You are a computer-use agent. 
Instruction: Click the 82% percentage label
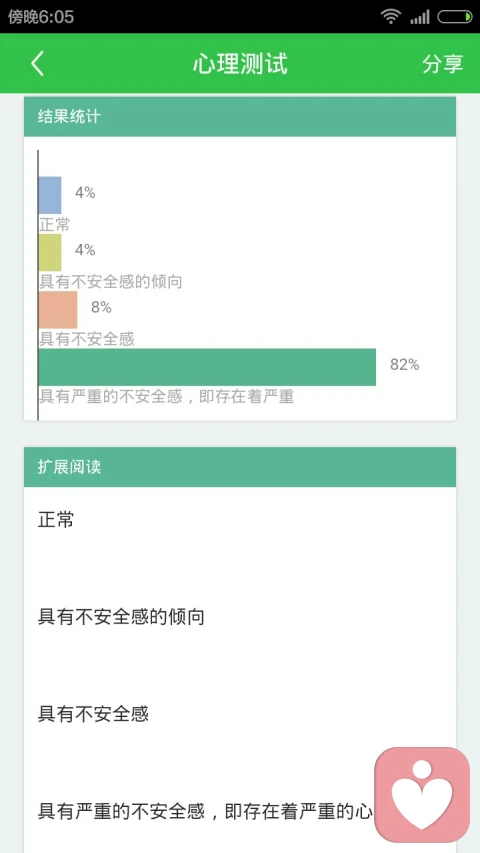[404, 365]
